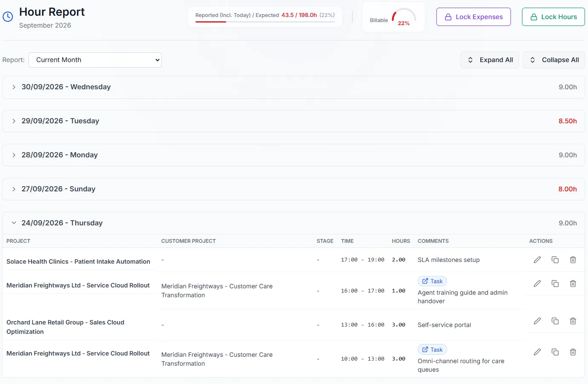588x384 pixels.
Task: Click the Lock Expenses button
Action: click(x=473, y=17)
